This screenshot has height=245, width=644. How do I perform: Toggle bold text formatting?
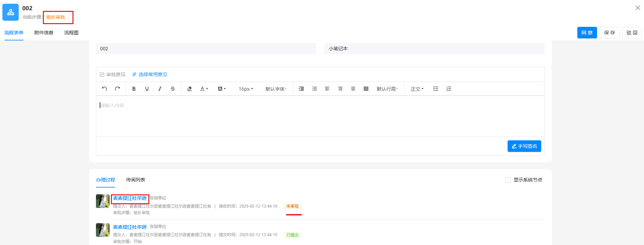134,89
